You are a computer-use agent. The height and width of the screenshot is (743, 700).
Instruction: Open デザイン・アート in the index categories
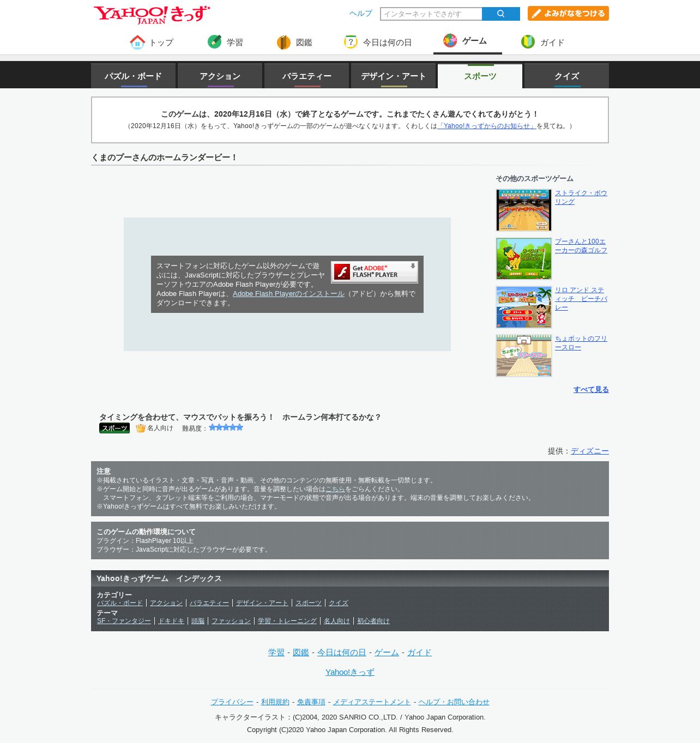(x=262, y=603)
